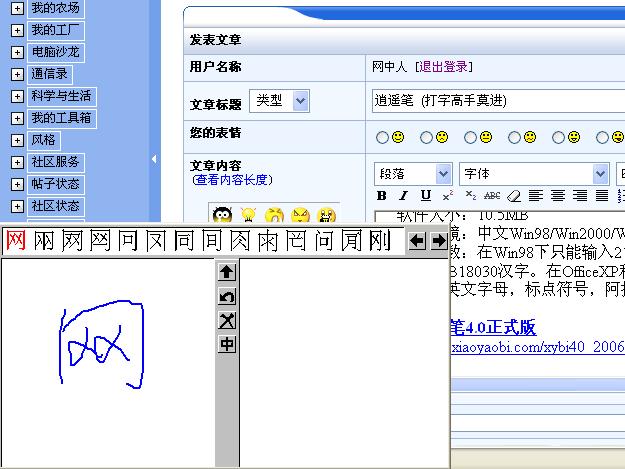The height and width of the screenshot is (469, 625).
Task: Open 我的农场 sidebar item
Action: 55,8
